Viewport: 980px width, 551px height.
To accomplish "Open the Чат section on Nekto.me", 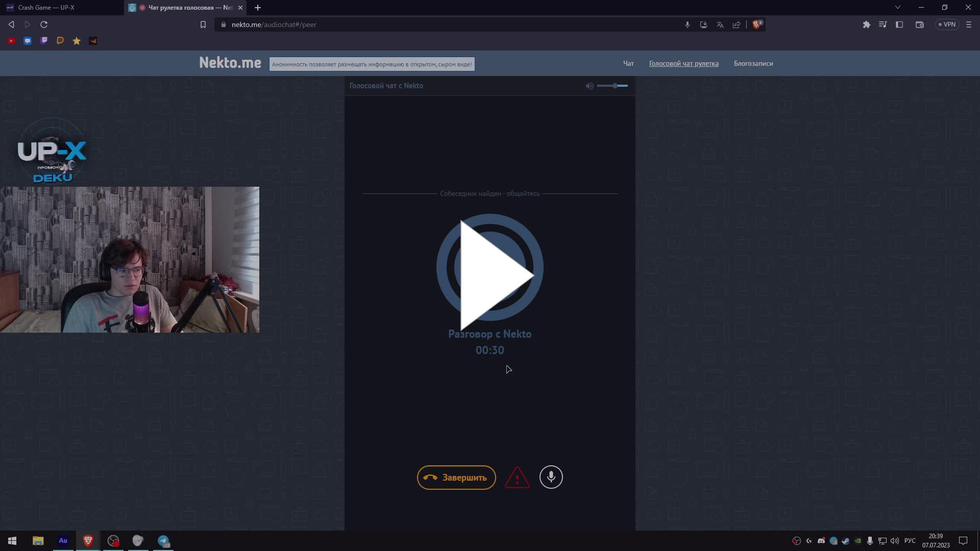I will (628, 63).
